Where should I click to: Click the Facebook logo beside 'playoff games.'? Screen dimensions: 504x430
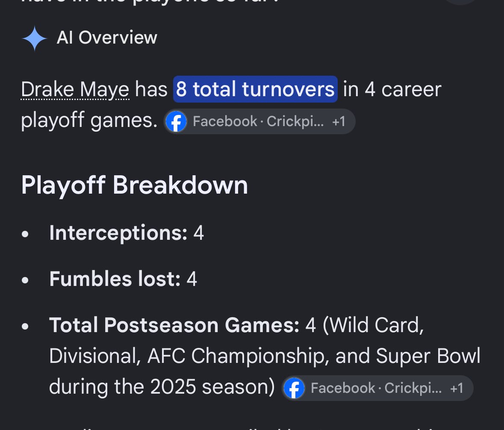point(176,121)
